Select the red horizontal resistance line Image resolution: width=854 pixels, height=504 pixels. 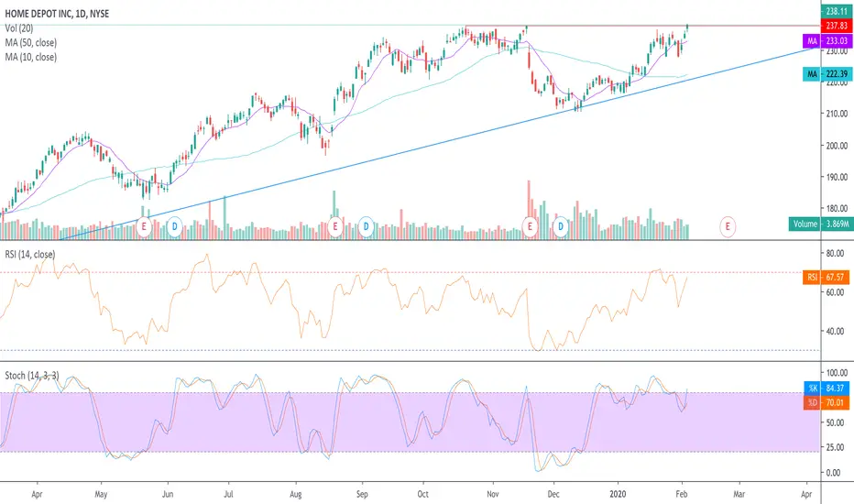[x=642, y=26]
